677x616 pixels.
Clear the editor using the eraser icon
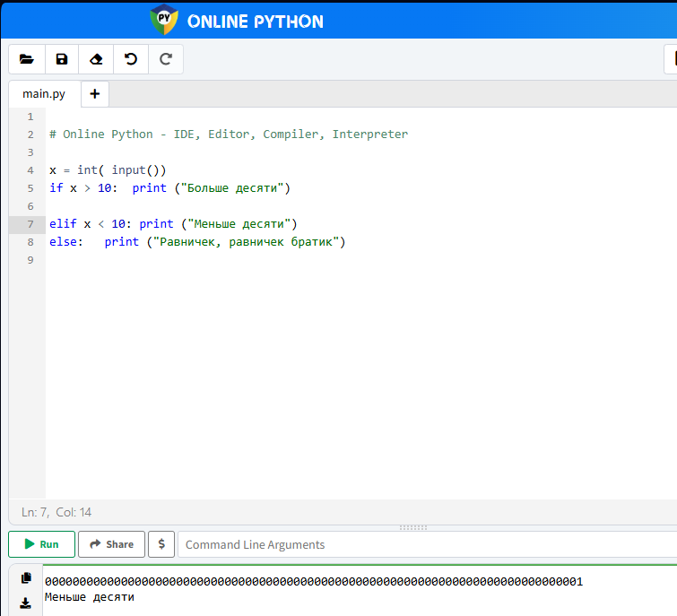pos(97,59)
